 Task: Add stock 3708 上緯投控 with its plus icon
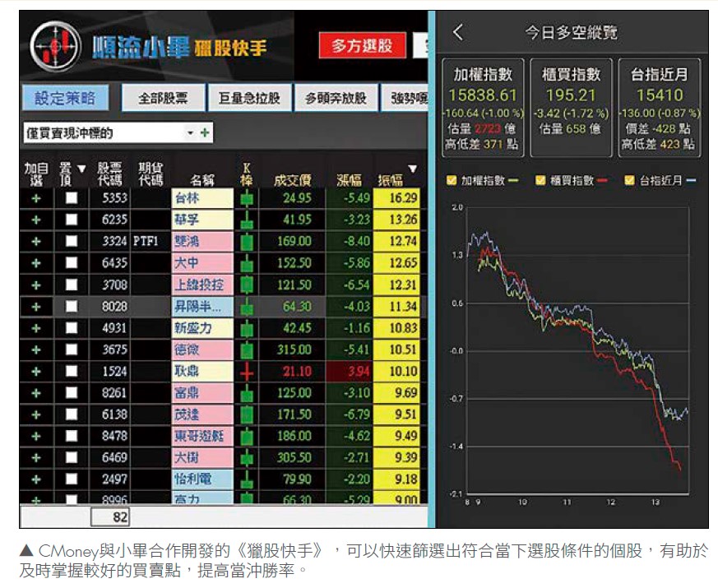click(x=36, y=285)
